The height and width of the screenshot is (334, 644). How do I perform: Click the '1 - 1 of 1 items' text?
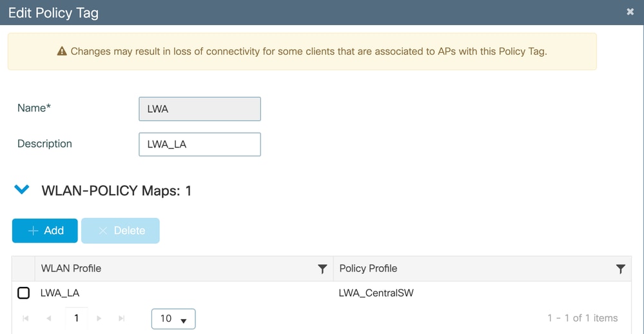tap(583, 318)
